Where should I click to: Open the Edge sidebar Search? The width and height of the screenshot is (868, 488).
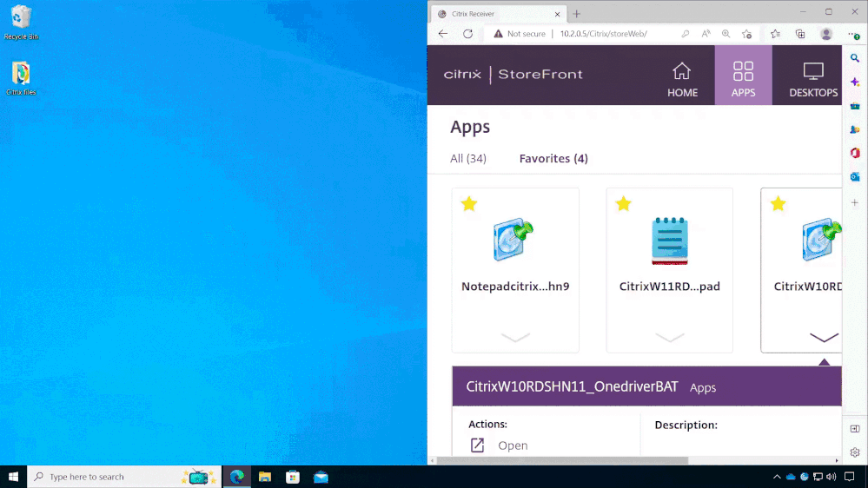pos(855,57)
